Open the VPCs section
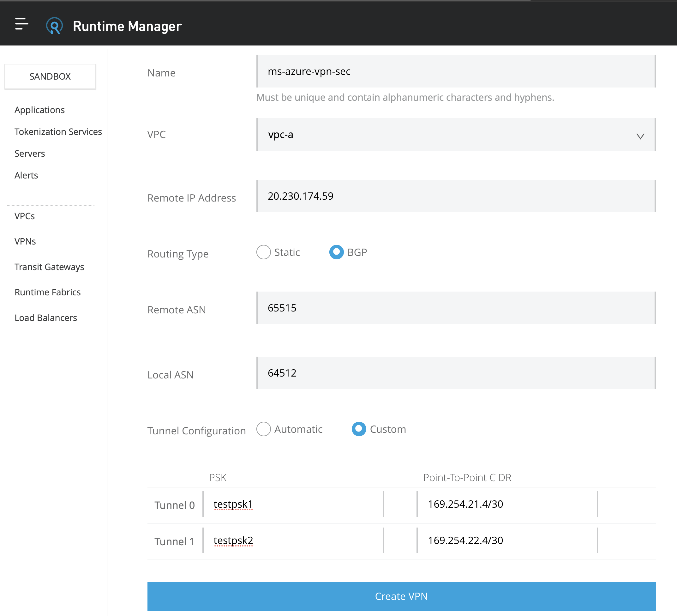The height and width of the screenshot is (616, 677). (x=24, y=216)
